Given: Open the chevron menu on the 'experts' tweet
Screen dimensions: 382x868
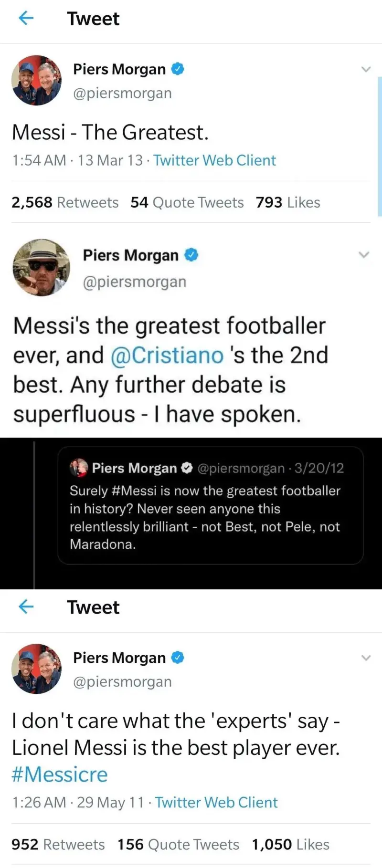Looking at the screenshot, I should pos(366,658).
